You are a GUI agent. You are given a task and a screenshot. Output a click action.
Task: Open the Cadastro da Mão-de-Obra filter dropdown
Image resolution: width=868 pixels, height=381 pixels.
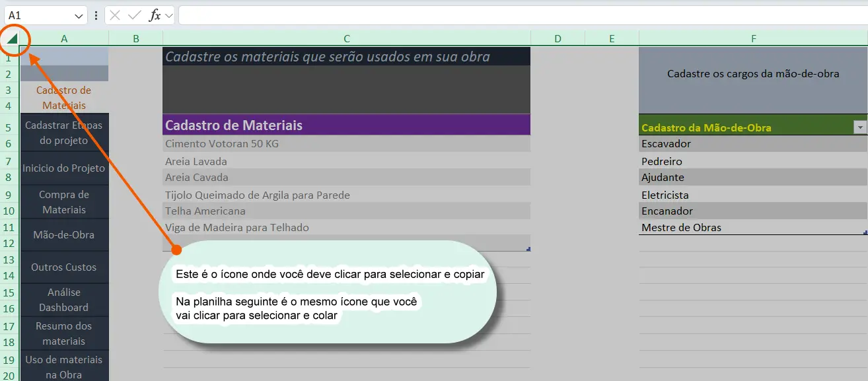[x=859, y=127]
